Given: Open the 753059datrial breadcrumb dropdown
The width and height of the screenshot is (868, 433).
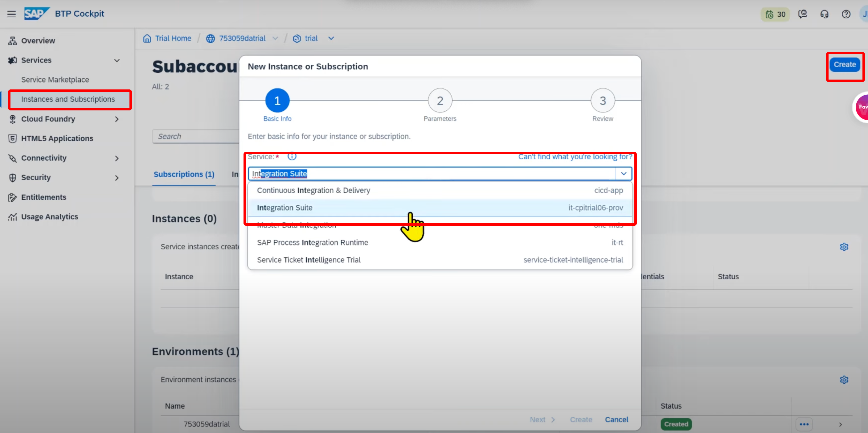Looking at the screenshot, I should (x=275, y=39).
